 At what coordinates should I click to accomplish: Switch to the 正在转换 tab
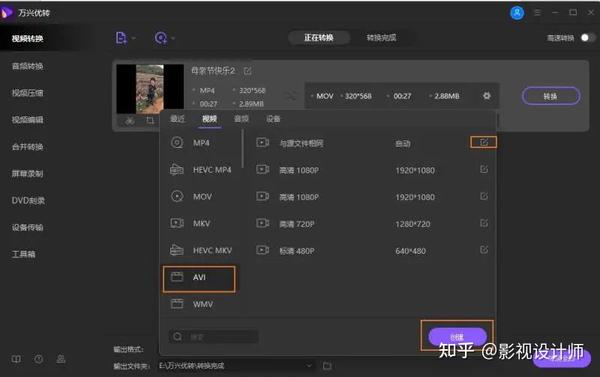click(319, 38)
